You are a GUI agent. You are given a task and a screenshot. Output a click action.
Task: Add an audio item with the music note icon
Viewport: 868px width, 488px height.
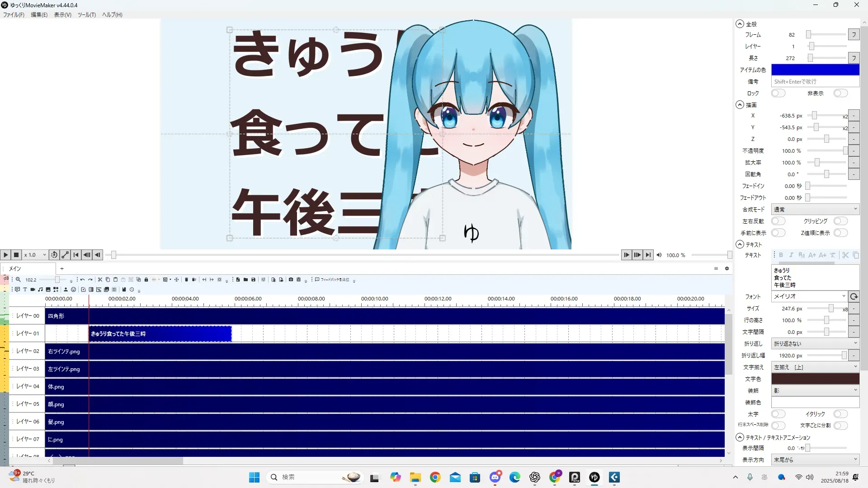tap(40, 290)
